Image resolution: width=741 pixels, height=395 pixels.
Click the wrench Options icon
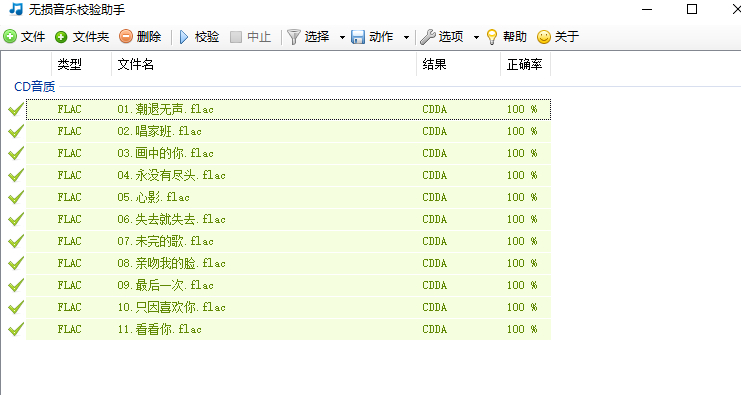pos(427,37)
